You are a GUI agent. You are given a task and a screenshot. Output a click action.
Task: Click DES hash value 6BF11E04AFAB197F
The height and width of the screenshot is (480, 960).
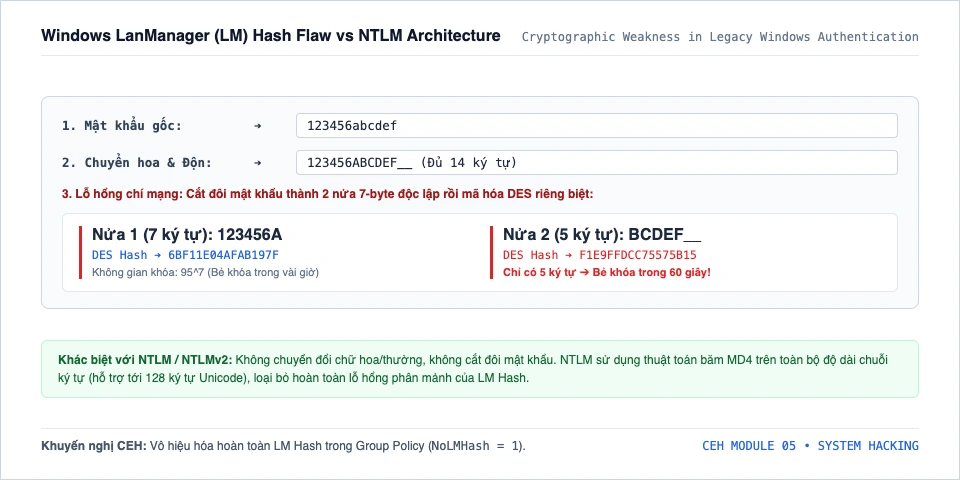point(223,255)
